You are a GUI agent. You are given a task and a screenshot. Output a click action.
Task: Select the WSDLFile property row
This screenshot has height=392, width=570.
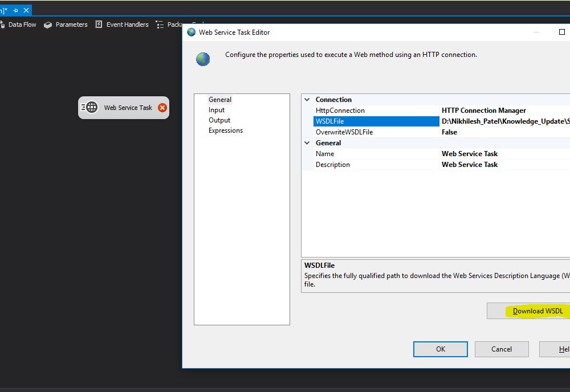tap(442, 121)
